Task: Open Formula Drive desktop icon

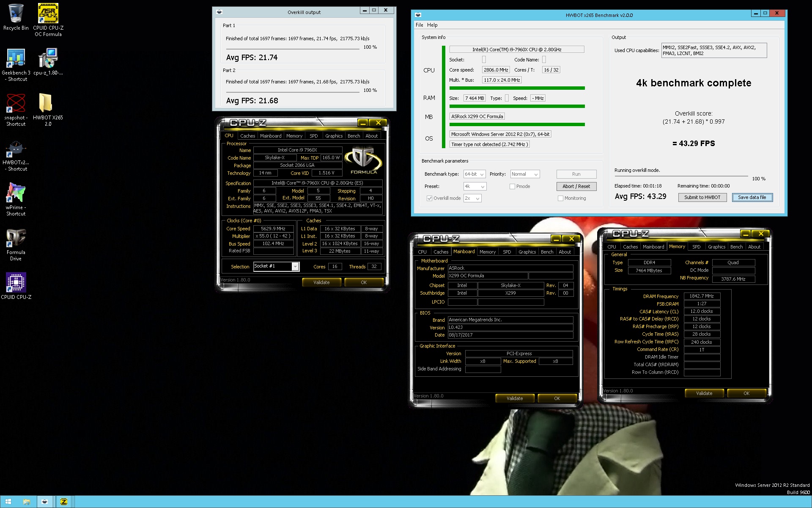Action: point(16,244)
